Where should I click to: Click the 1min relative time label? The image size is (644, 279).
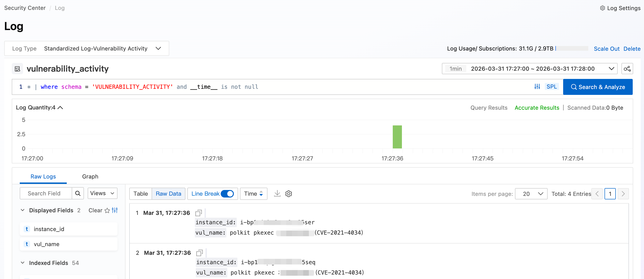(455, 69)
